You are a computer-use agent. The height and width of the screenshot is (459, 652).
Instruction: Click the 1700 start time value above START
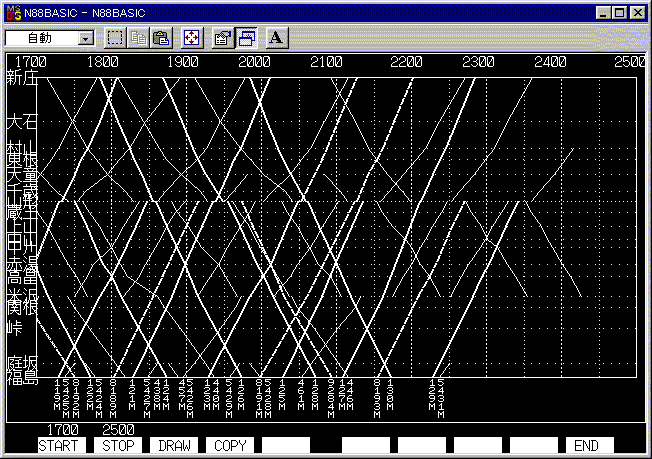coord(63,429)
